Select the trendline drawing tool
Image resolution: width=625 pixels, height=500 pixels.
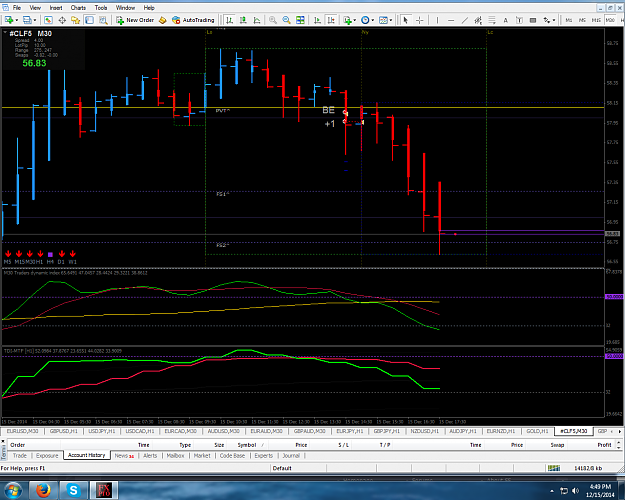point(465,20)
